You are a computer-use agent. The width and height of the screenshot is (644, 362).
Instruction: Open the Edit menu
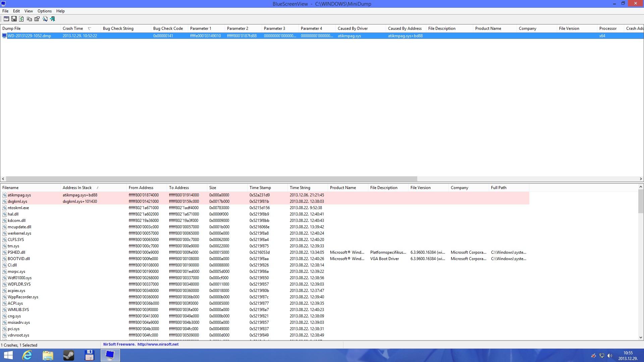[16, 11]
